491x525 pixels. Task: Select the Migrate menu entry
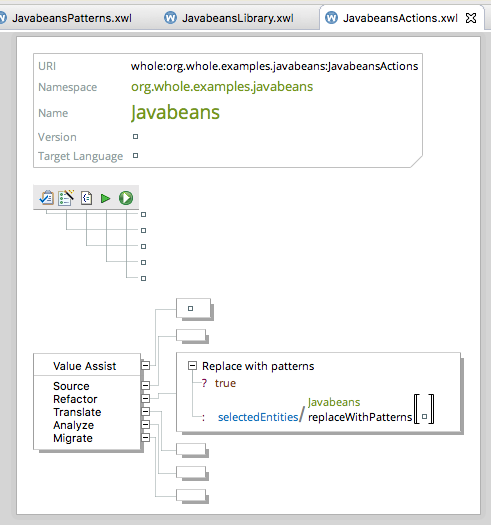pyautogui.click(x=73, y=438)
